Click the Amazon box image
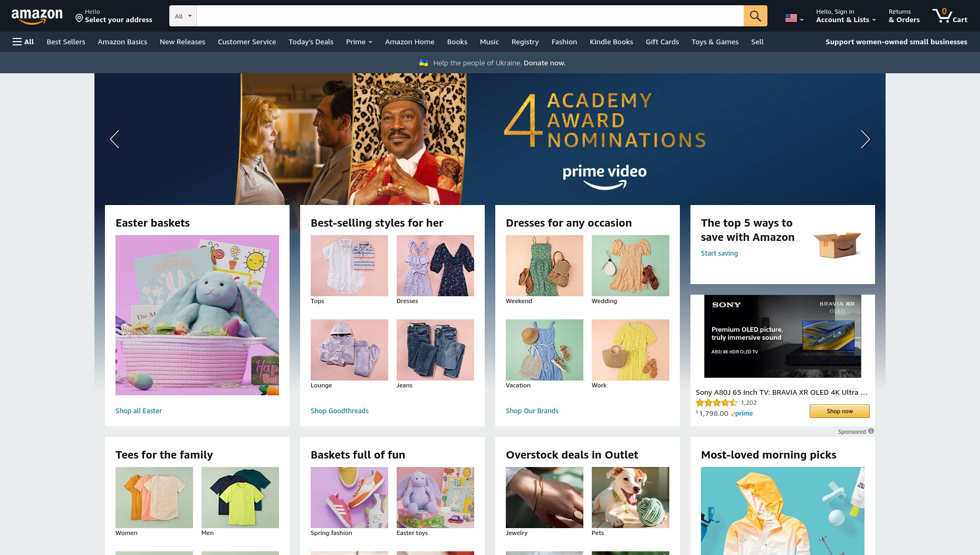The width and height of the screenshot is (980, 555). click(x=837, y=245)
